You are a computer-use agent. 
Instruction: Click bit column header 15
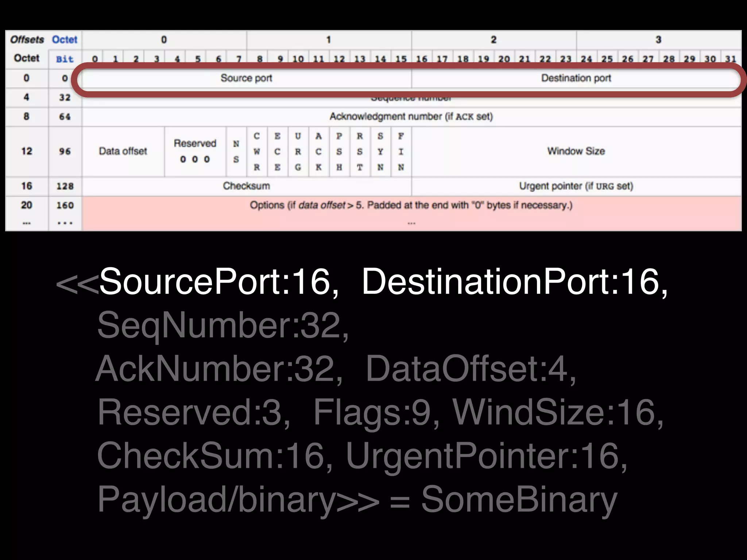[401, 59]
